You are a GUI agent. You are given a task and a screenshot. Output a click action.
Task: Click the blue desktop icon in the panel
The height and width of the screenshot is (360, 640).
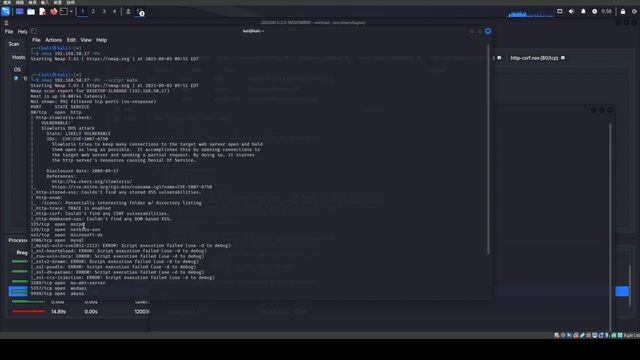pyautogui.click(x=19, y=11)
